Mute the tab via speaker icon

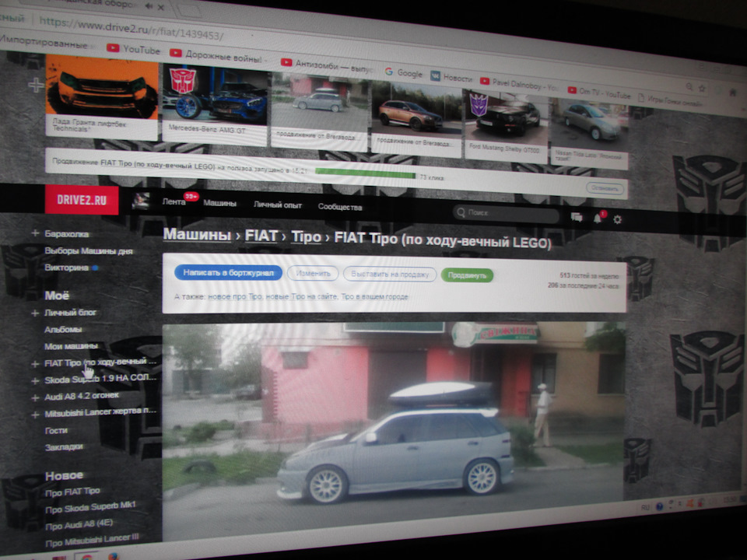click(149, 6)
